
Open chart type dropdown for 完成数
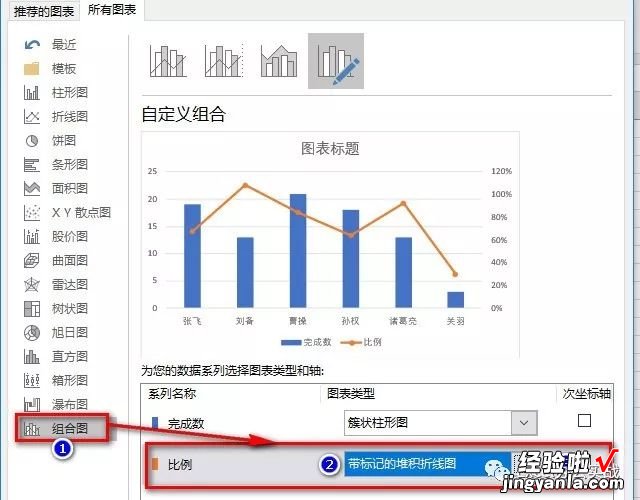pos(524,423)
